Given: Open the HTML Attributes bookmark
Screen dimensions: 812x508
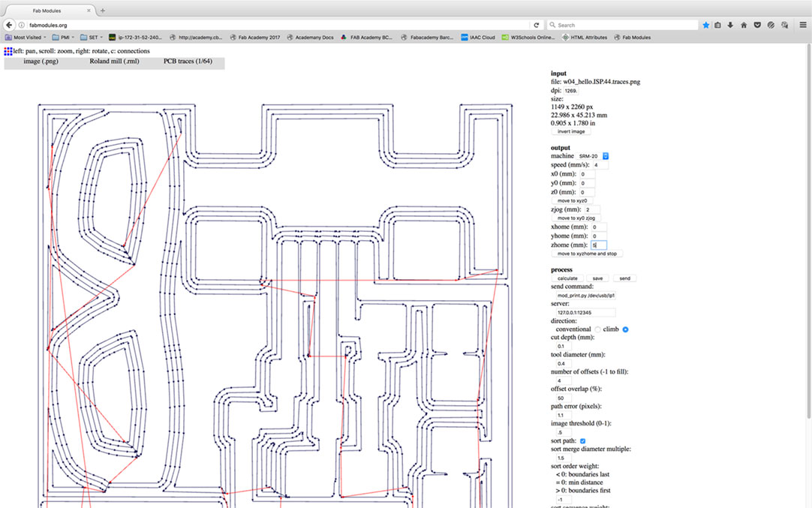Looking at the screenshot, I should click(585, 38).
